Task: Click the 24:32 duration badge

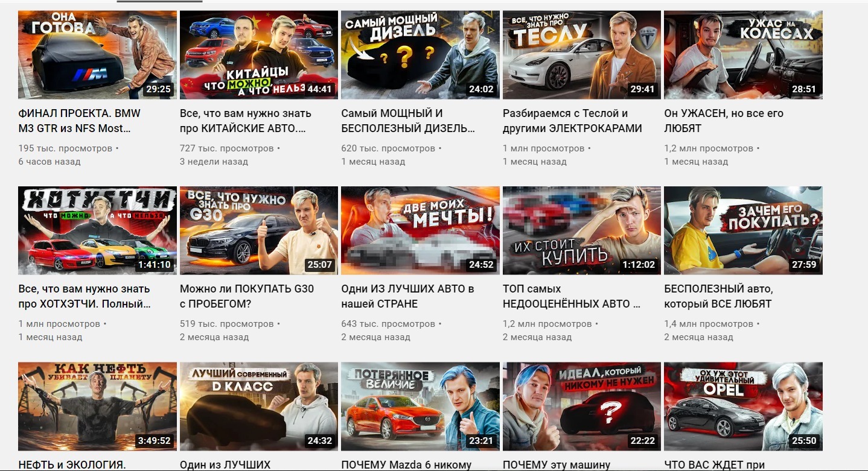Action: pos(320,441)
